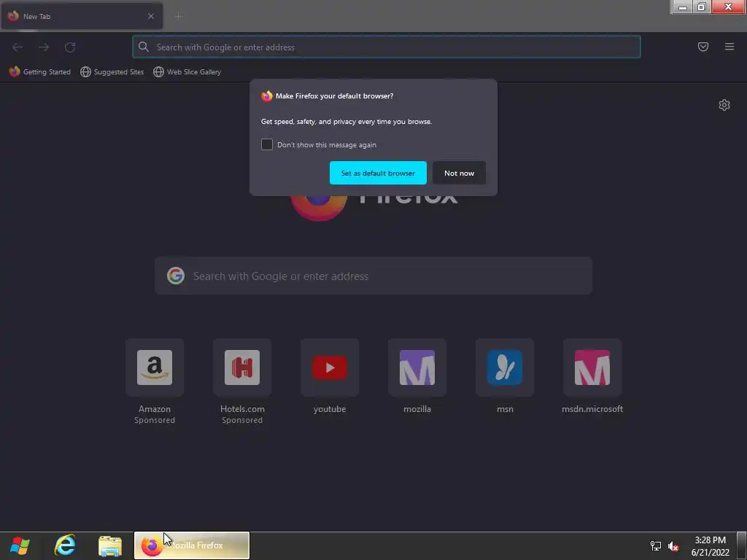
Task: Click the magnifier icon in address bar
Action: [144, 47]
